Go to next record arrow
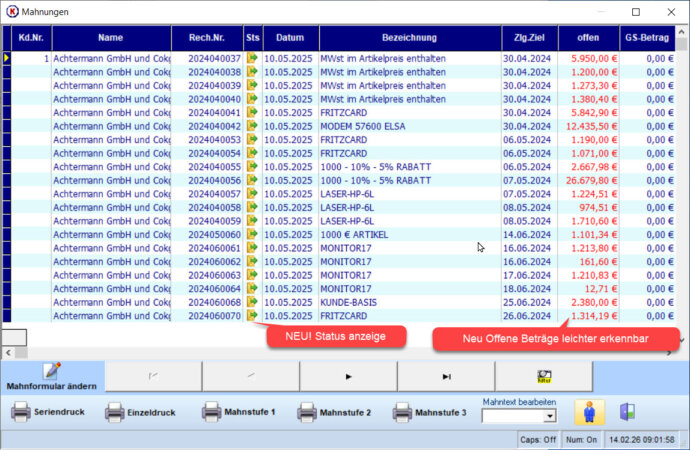Screen dimensions: 690x450 pyautogui.click(x=348, y=376)
